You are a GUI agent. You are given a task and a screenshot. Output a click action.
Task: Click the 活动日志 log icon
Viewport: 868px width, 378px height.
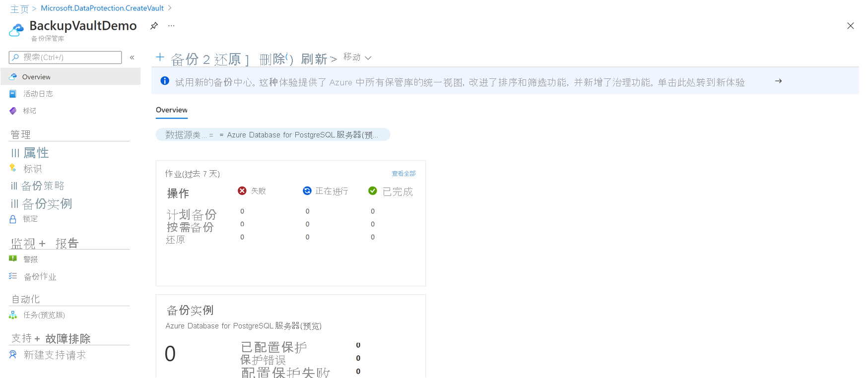(13, 94)
